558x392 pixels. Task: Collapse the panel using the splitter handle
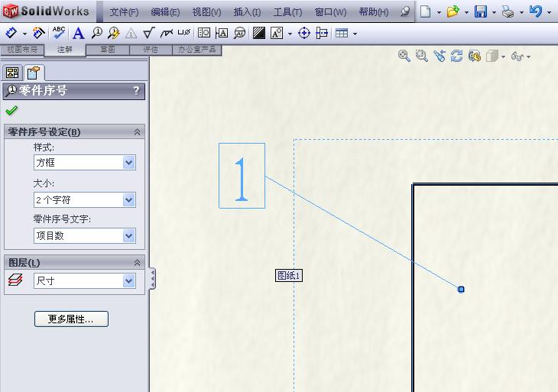click(152, 278)
